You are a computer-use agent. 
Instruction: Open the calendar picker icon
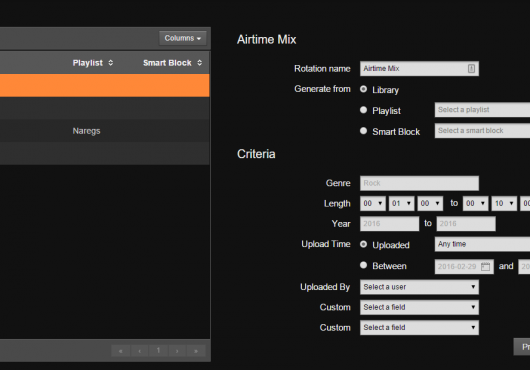pos(485,267)
